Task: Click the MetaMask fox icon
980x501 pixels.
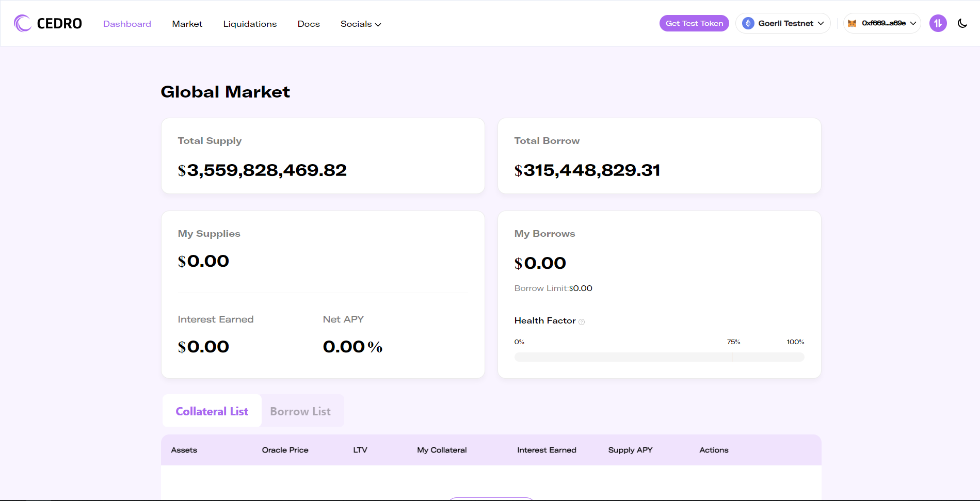Action: tap(852, 23)
